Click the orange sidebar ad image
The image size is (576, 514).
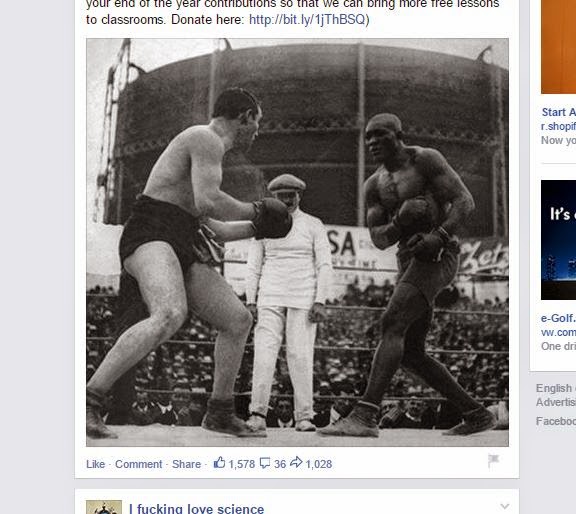point(558,47)
